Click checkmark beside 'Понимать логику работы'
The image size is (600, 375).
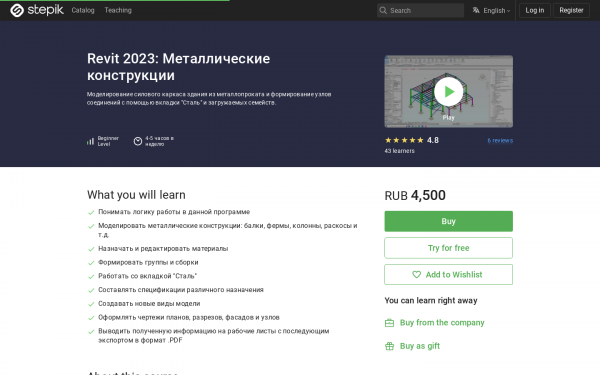click(x=91, y=212)
